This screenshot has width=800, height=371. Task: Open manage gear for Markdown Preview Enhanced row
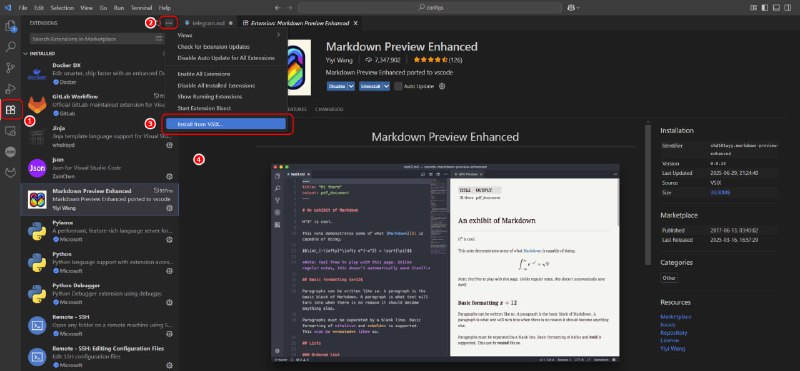click(x=169, y=208)
